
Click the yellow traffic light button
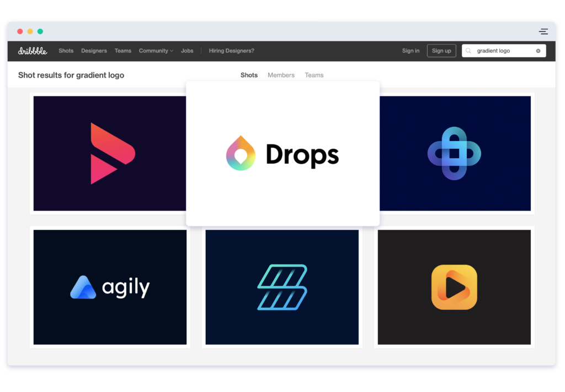[29, 31]
